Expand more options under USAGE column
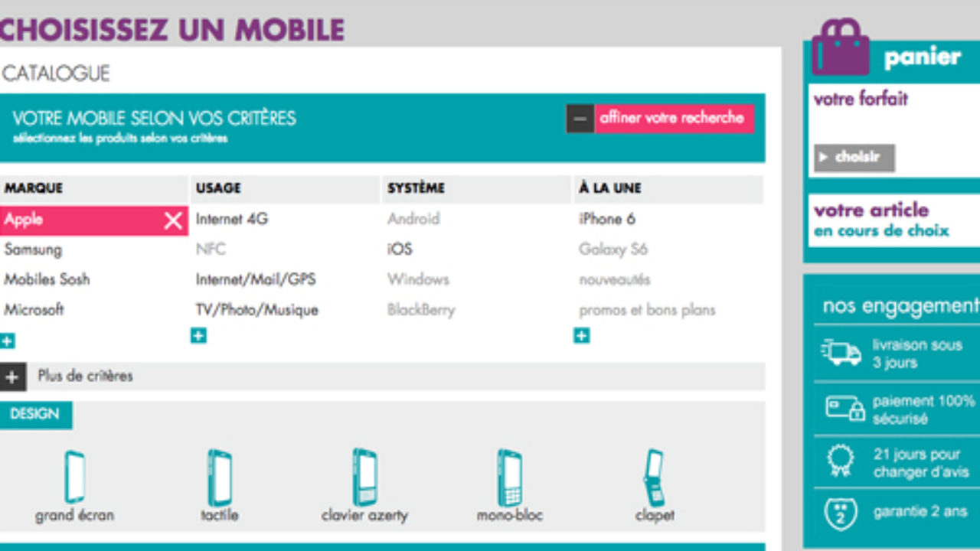 tap(198, 335)
